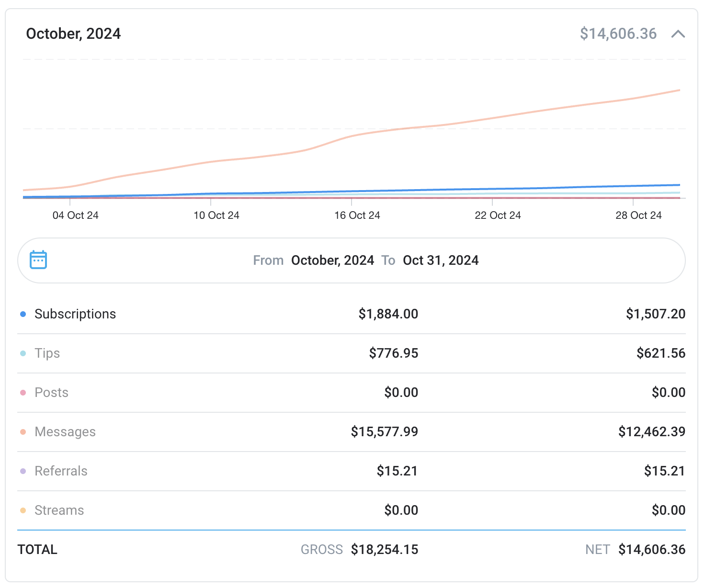
Task: Enable the Streams series in the chart
Action: point(59,510)
